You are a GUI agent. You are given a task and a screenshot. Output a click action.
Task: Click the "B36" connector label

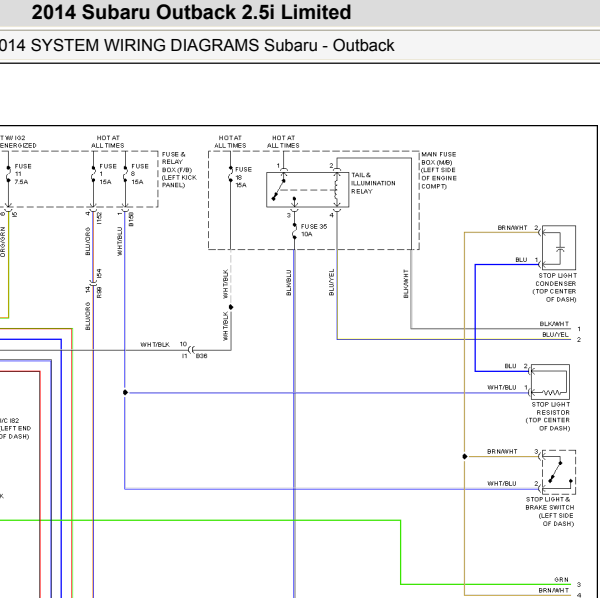tap(201, 356)
